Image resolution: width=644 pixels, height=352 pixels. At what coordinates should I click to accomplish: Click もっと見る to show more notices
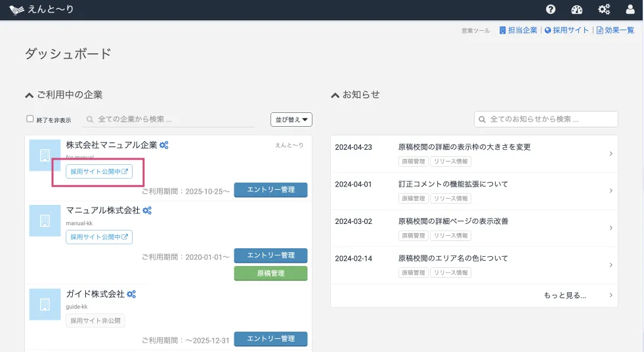click(x=565, y=296)
